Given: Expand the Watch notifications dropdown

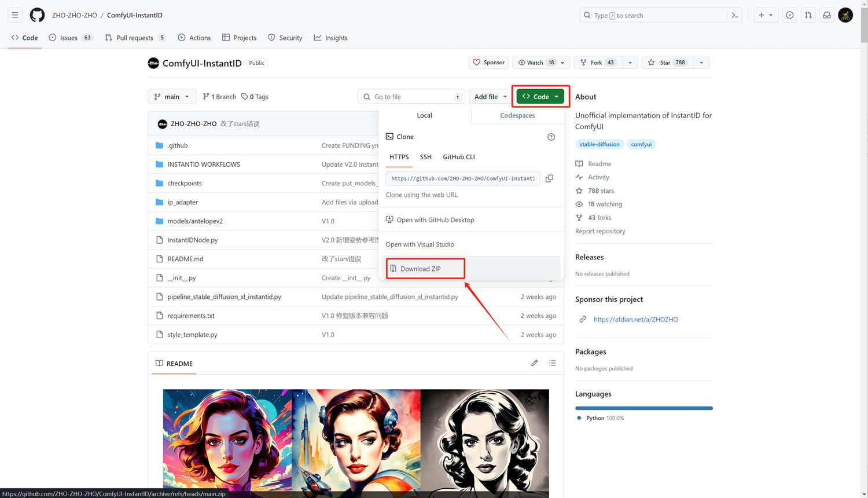Looking at the screenshot, I should 562,63.
